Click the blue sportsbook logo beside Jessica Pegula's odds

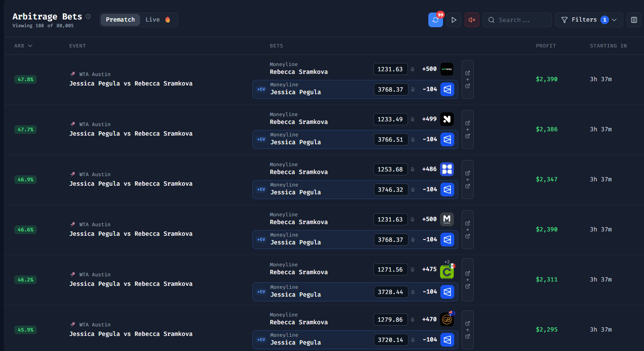coord(447,89)
